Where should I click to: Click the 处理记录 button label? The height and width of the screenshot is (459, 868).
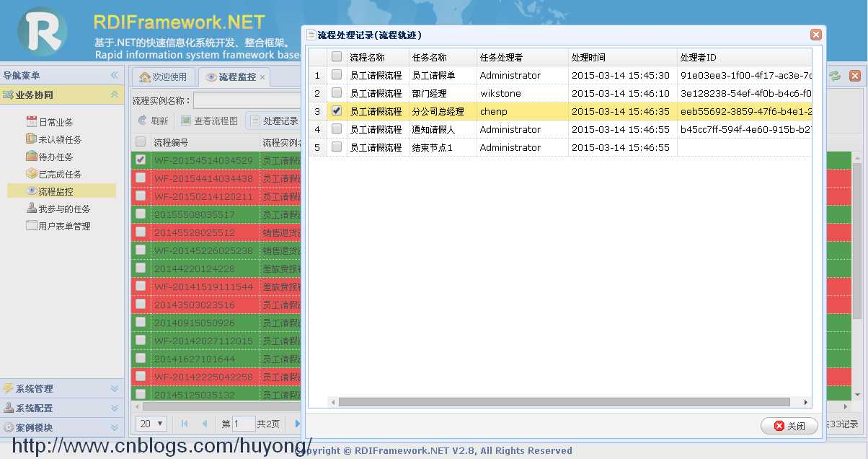280,121
